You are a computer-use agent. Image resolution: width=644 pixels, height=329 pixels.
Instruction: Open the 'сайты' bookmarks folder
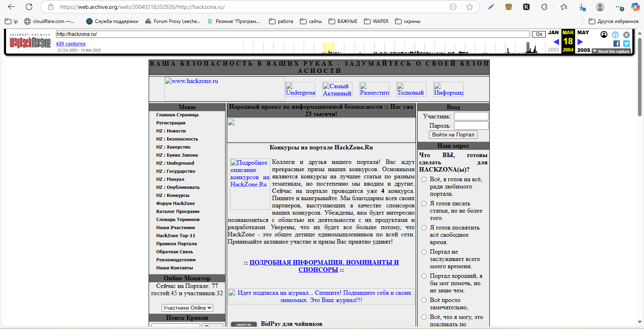(x=311, y=21)
